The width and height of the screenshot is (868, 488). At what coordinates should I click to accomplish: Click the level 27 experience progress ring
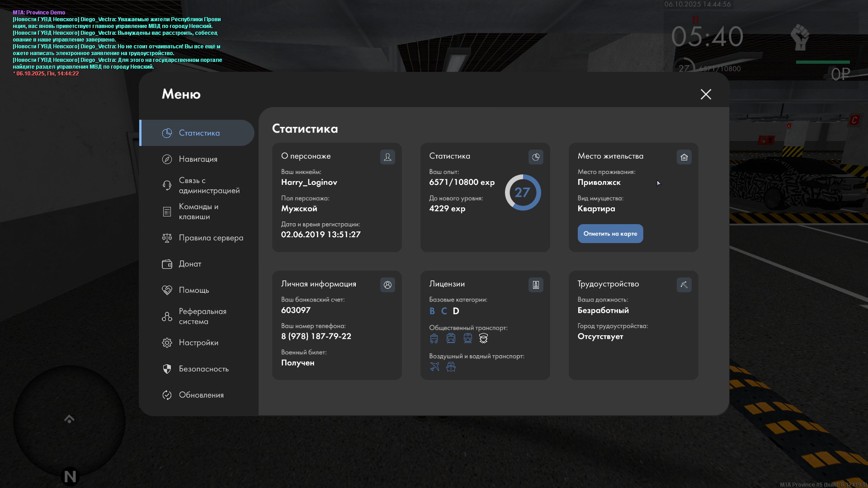tap(523, 192)
